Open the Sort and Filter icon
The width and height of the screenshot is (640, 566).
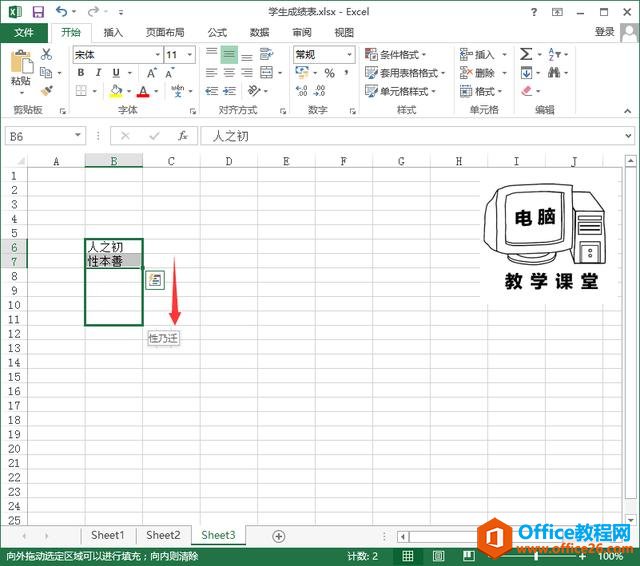click(x=554, y=54)
